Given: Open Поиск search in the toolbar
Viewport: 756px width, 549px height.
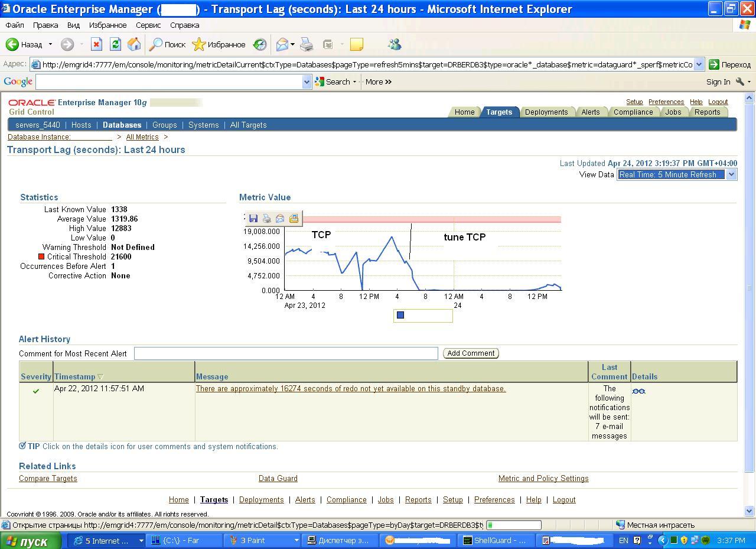Looking at the screenshot, I should point(168,44).
